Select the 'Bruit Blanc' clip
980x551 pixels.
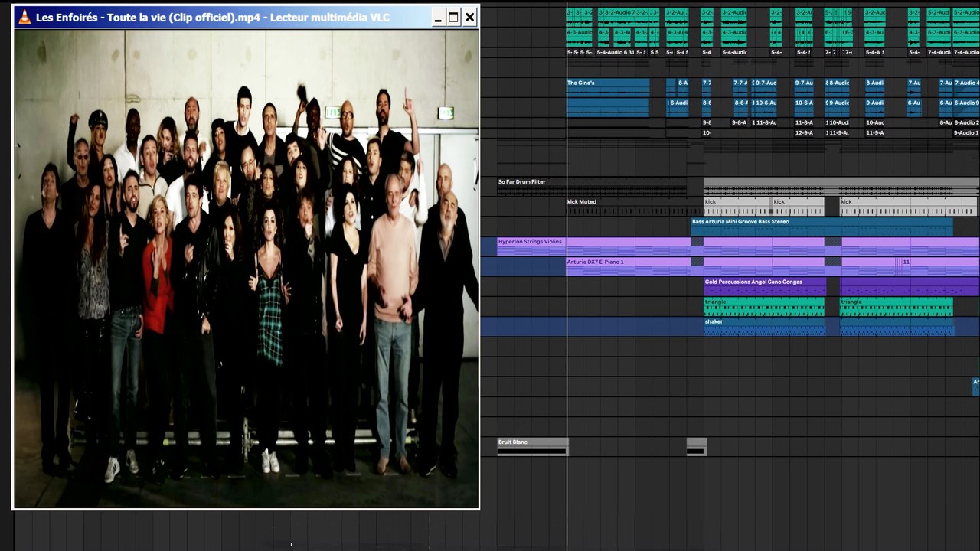pyautogui.click(x=532, y=446)
